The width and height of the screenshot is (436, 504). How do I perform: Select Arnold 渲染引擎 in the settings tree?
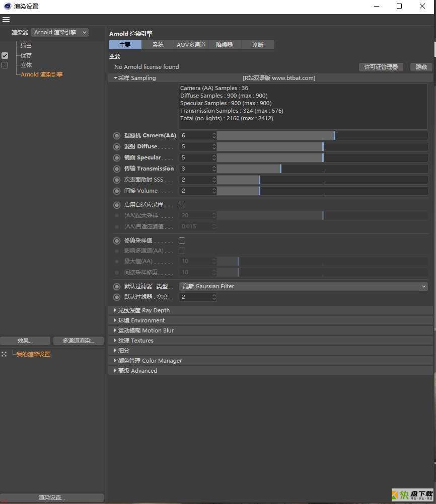click(41, 74)
